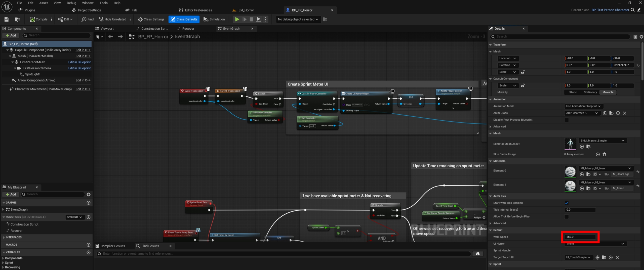Focus the Details search field
The height and width of the screenshot is (270, 644).
[x=560, y=37]
